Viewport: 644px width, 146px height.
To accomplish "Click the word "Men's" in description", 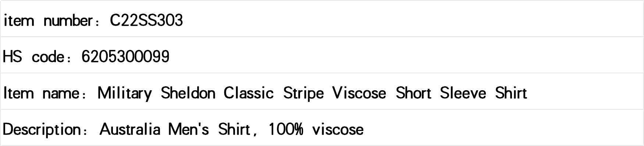I will point(189,129).
